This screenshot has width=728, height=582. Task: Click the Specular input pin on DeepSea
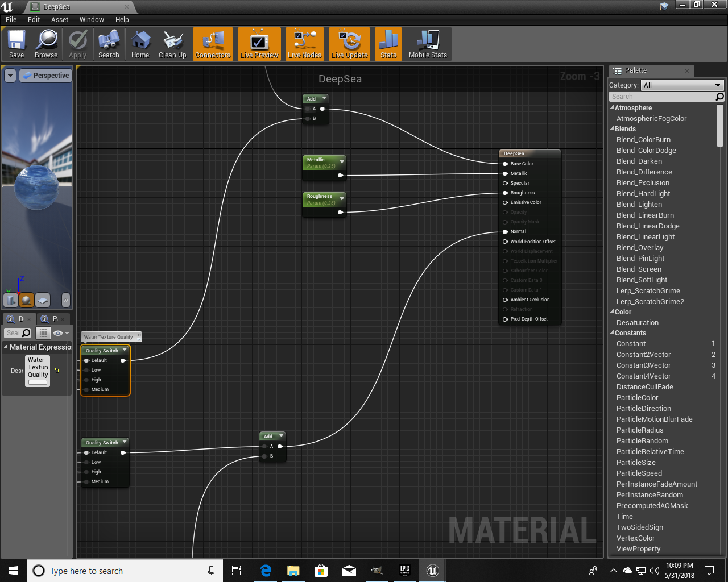[505, 183]
